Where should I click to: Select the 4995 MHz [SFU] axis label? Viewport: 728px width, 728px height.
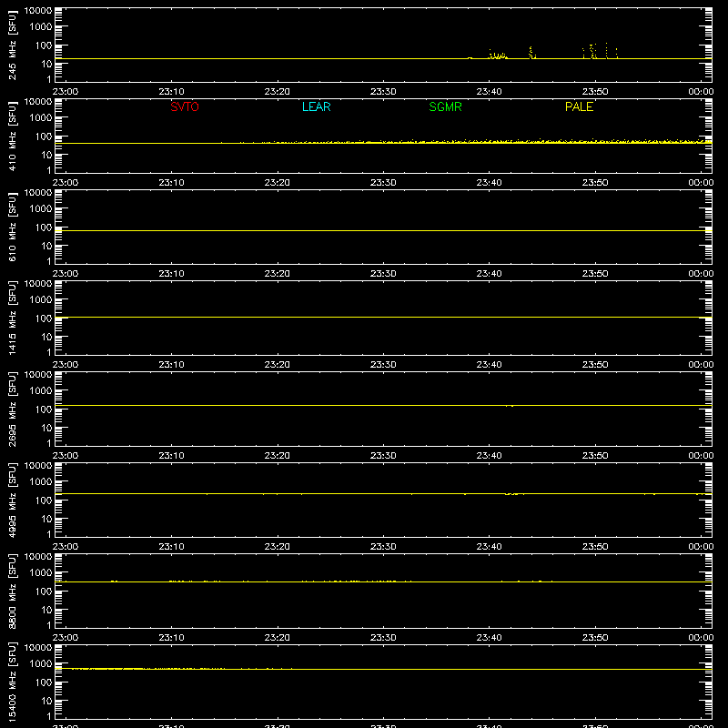tap(13, 500)
